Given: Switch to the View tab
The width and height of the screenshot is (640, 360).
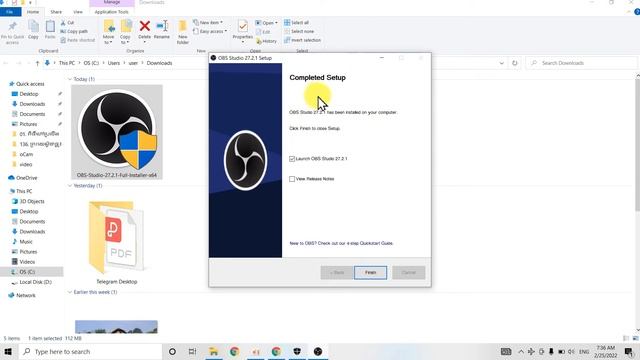Looking at the screenshot, I should click(78, 12).
